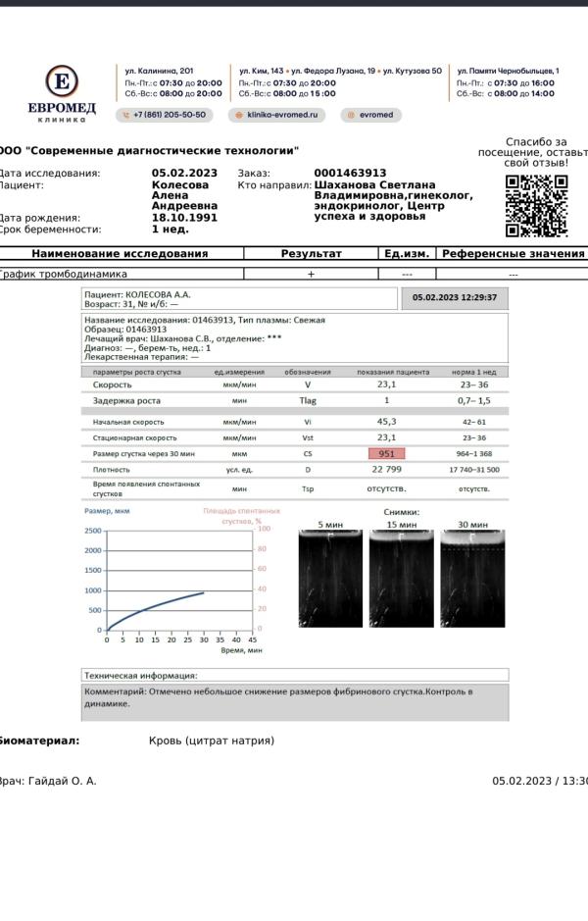Click the address ул. Памяти Чернобыльцев, 1
Image resolution: width=588 pixels, height=921 pixels.
508,71
